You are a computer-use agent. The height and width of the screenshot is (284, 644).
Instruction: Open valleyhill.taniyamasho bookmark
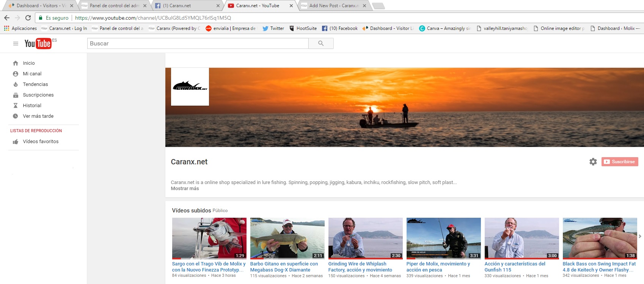(502, 28)
